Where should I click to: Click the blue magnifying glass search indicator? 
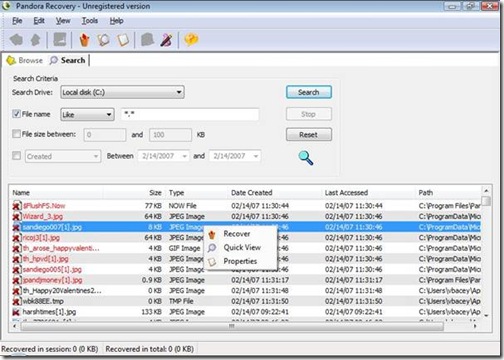[306, 158]
